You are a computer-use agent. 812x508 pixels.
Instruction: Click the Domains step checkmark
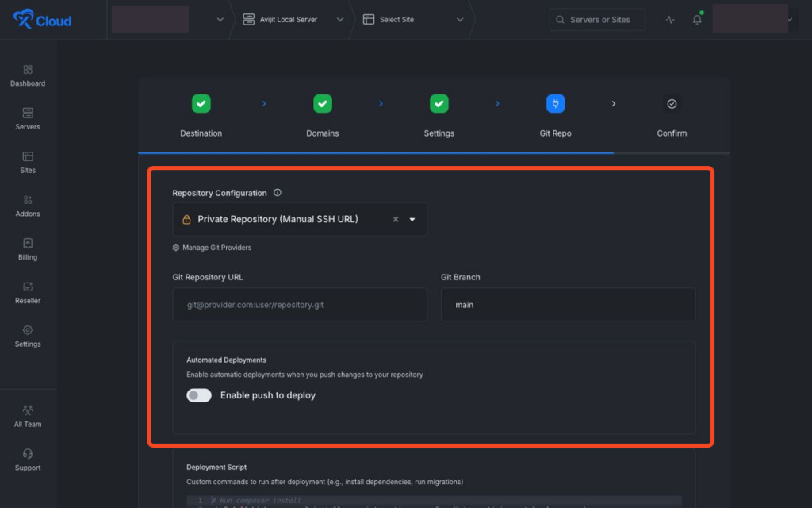click(323, 104)
